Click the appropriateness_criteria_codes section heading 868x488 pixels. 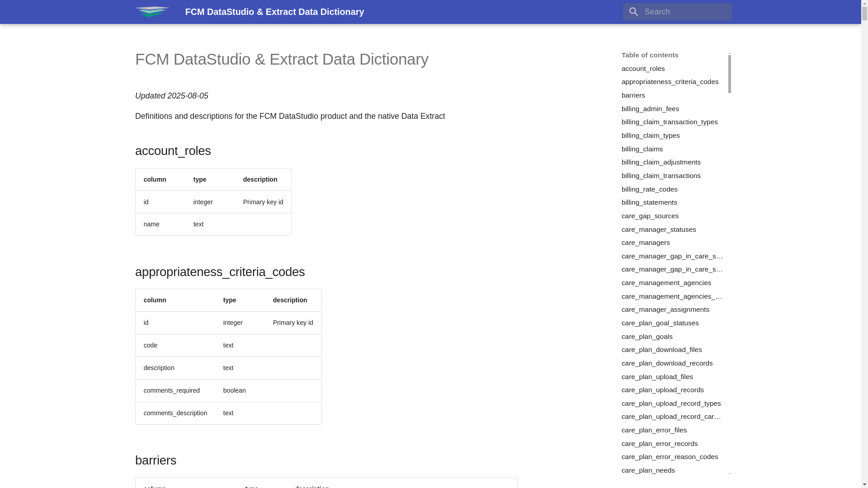click(x=220, y=272)
